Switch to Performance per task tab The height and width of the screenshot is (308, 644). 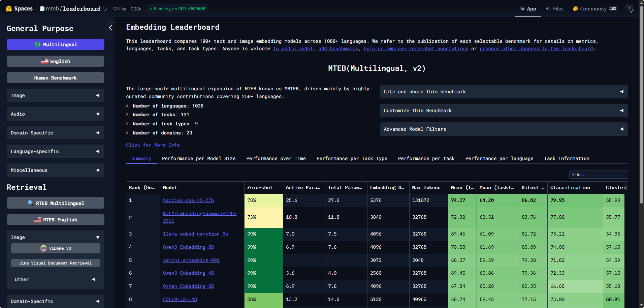click(x=426, y=158)
